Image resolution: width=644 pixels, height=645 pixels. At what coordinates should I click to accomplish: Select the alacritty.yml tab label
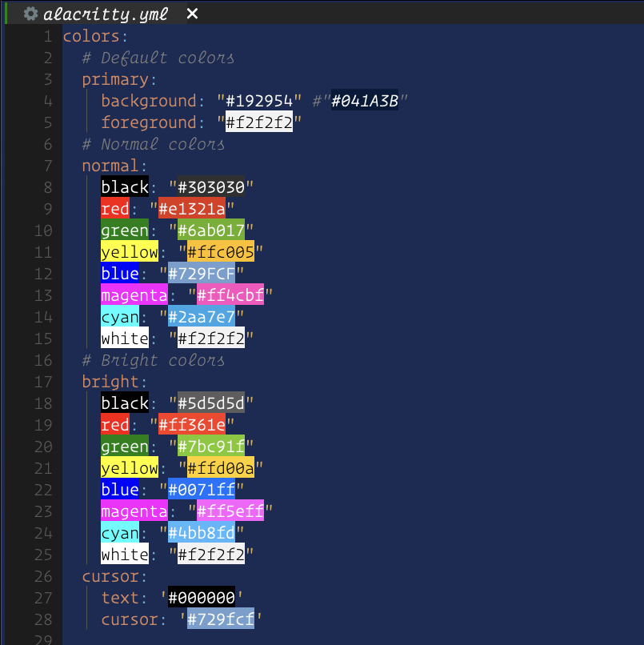click(x=106, y=14)
